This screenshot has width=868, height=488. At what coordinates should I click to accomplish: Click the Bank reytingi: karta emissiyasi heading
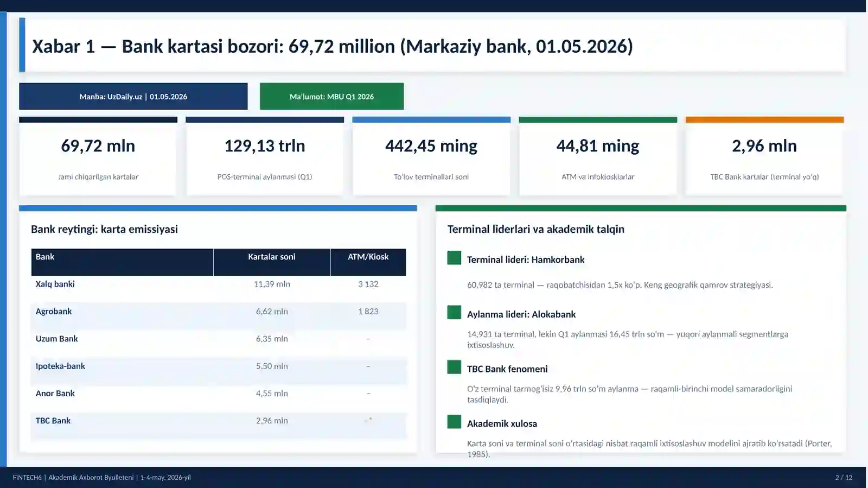pos(104,229)
